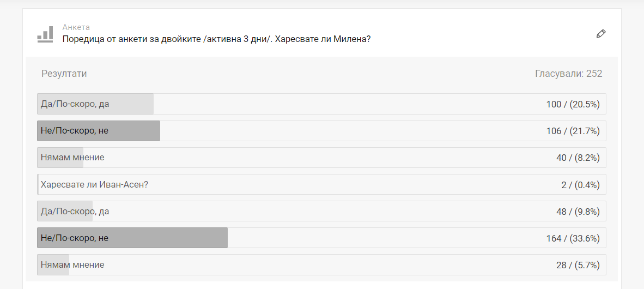644x289 pixels.
Task: Select the Да/По-скоро, да option with 48 votes
Action: (75, 212)
